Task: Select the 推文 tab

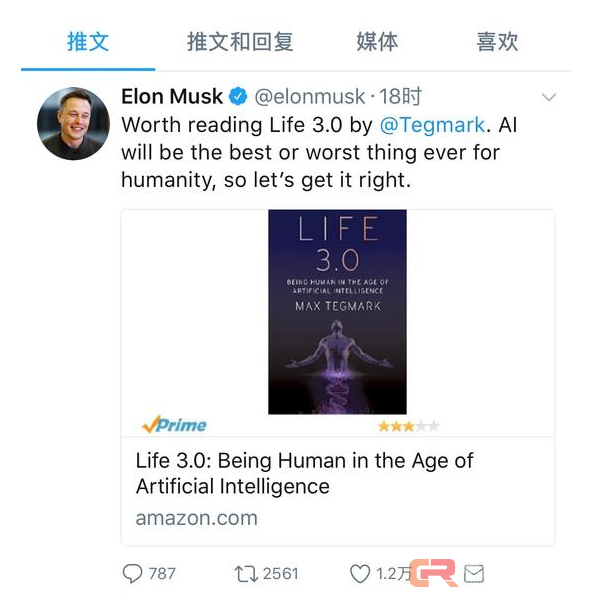Action: [x=88, y=42]
